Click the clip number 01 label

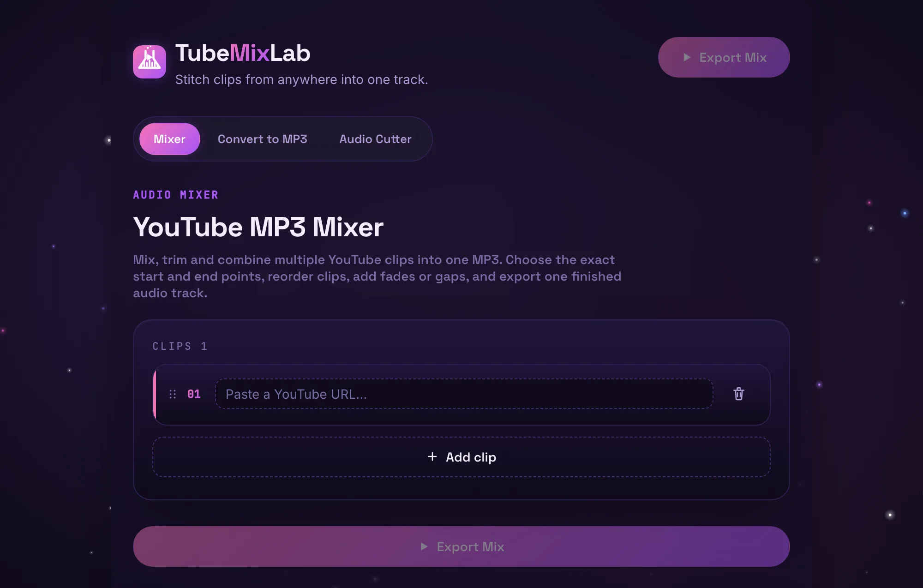click(x=194, y=394)
